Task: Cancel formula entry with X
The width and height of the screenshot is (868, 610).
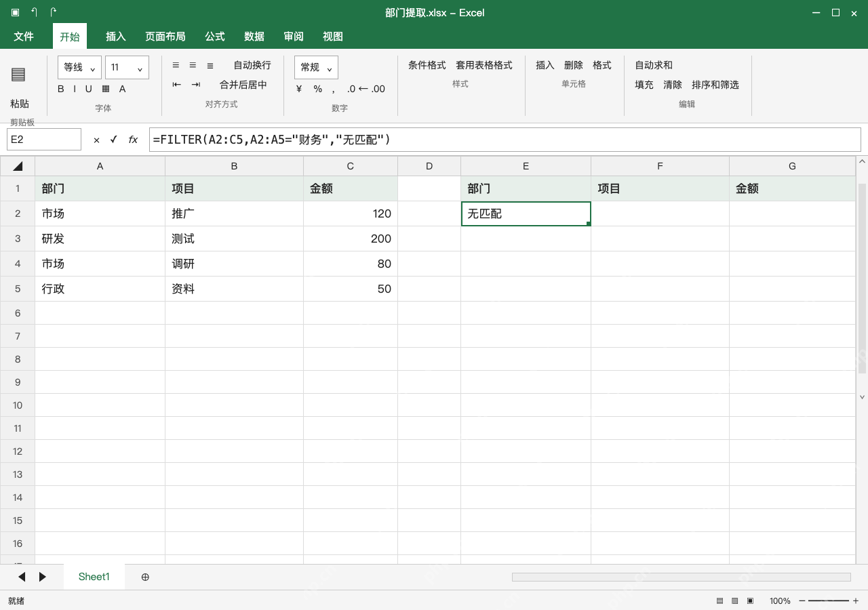Action: tap(96, 140)
